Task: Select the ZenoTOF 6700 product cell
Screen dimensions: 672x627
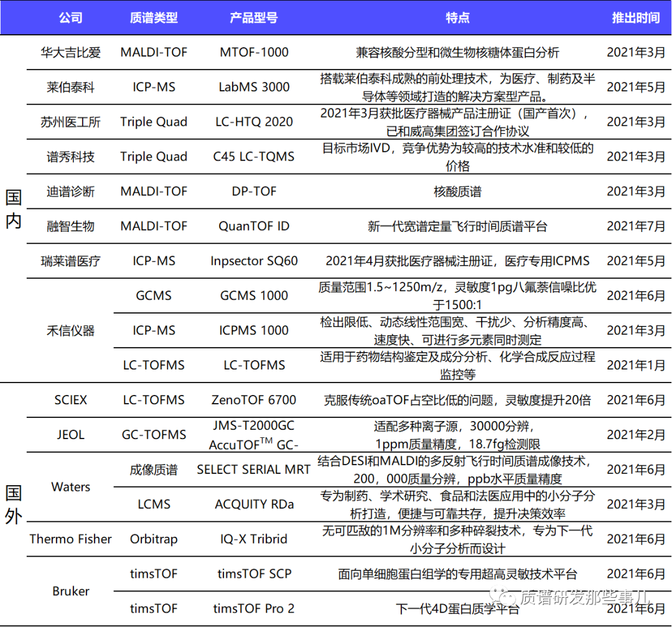Action: (254, 400)
